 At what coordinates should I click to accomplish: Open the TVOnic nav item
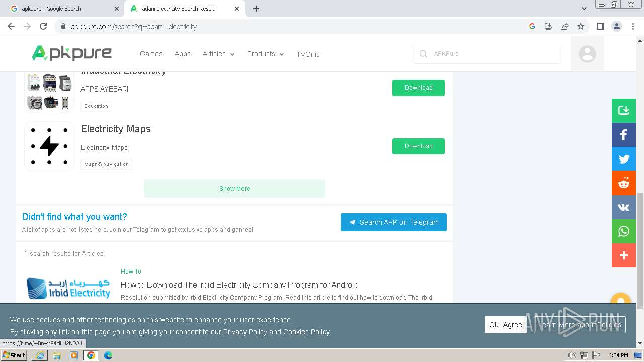click(x=308, y=54)
